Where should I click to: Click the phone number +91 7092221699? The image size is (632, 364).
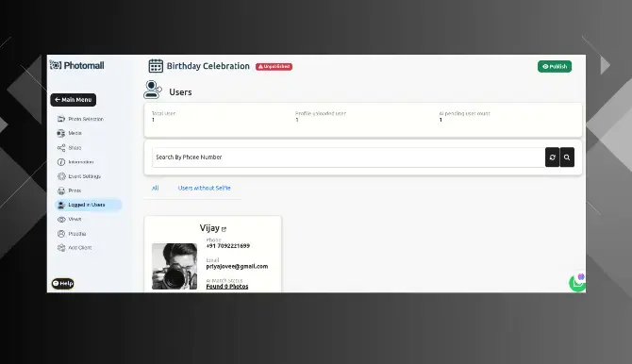227,246
